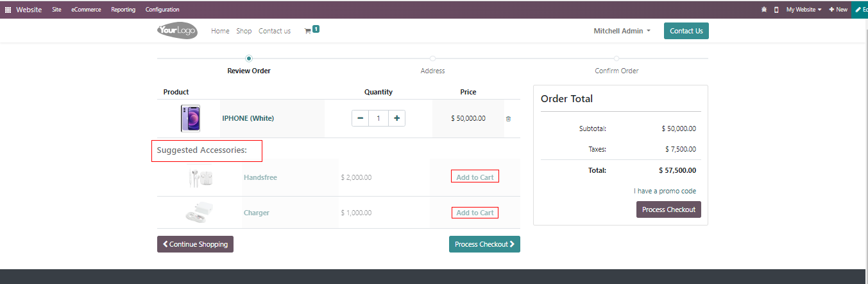Screen dimensions: 868x284
Task: Decrease IPHONE quantity with minus button
Action: coord(360,118)
